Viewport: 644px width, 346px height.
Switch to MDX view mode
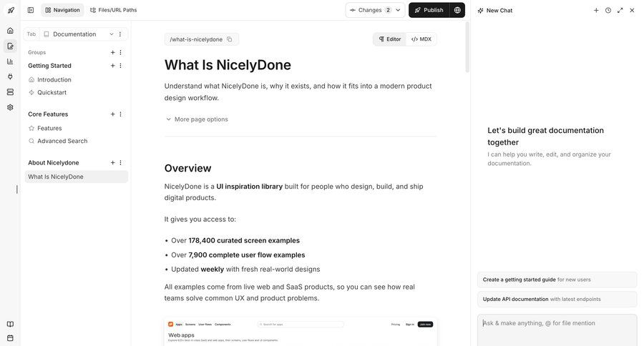pos(421,39)
